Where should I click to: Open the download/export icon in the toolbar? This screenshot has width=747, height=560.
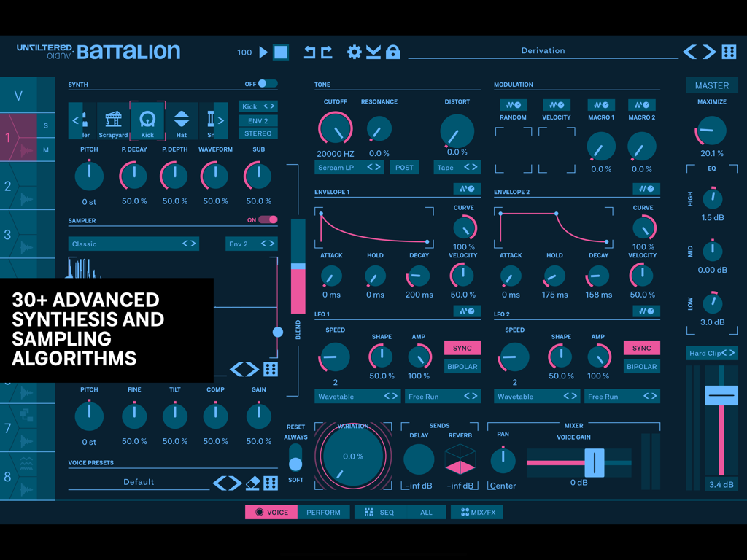tap(374, 52)
